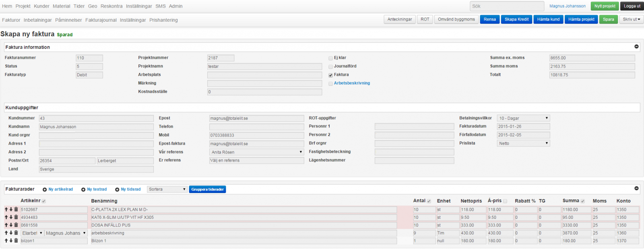Image resolution: width=644 pixels, height=249 pixels.
Task: Click the Spara button
Action: [x=609, y=19]
